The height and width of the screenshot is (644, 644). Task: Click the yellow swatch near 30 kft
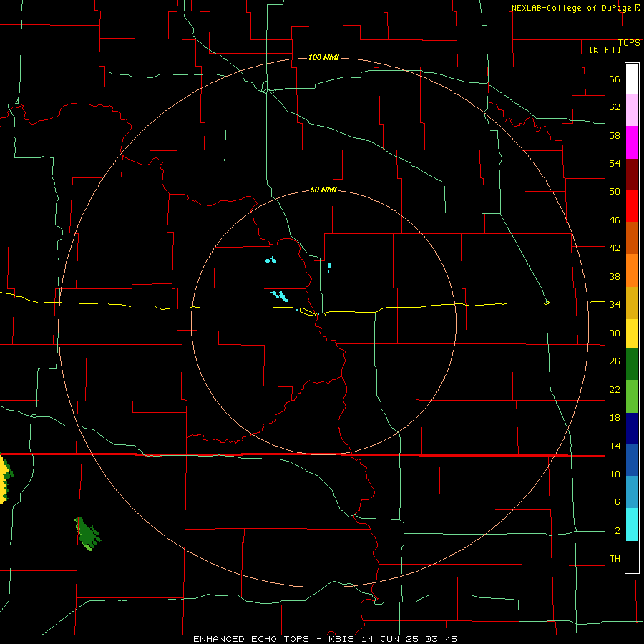point(632,333)
